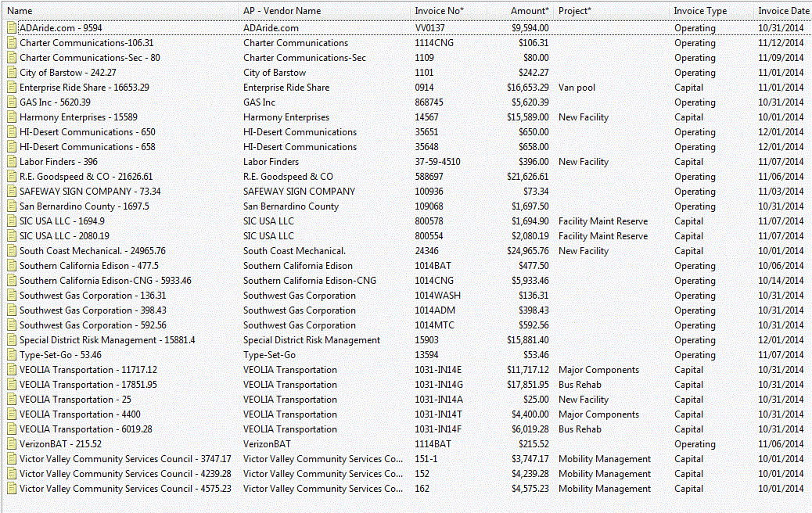Click the icon beside Charter Communications-Sec - 80

pyautogui.click(x=12, y=57)
